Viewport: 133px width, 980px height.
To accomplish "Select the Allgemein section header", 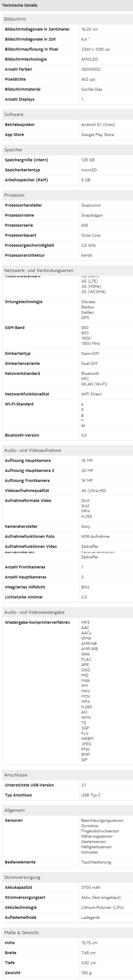I will pyautogui.click(x=67, y=810).
